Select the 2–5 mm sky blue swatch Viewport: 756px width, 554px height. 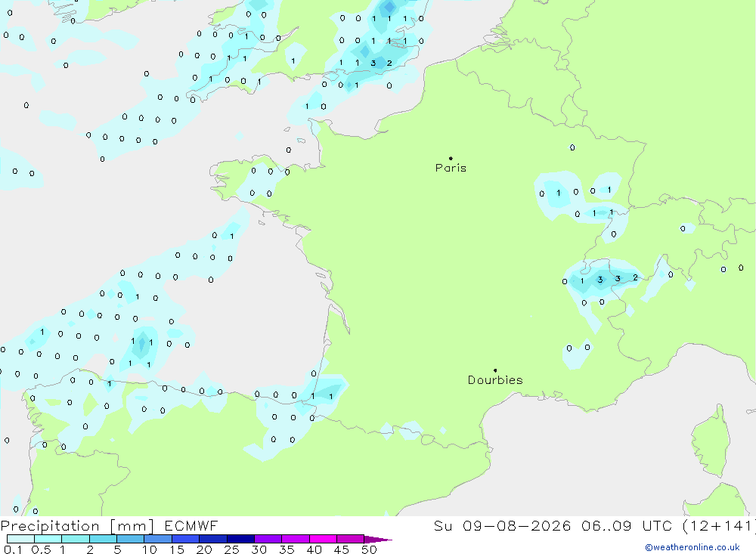tap(103, 539)
